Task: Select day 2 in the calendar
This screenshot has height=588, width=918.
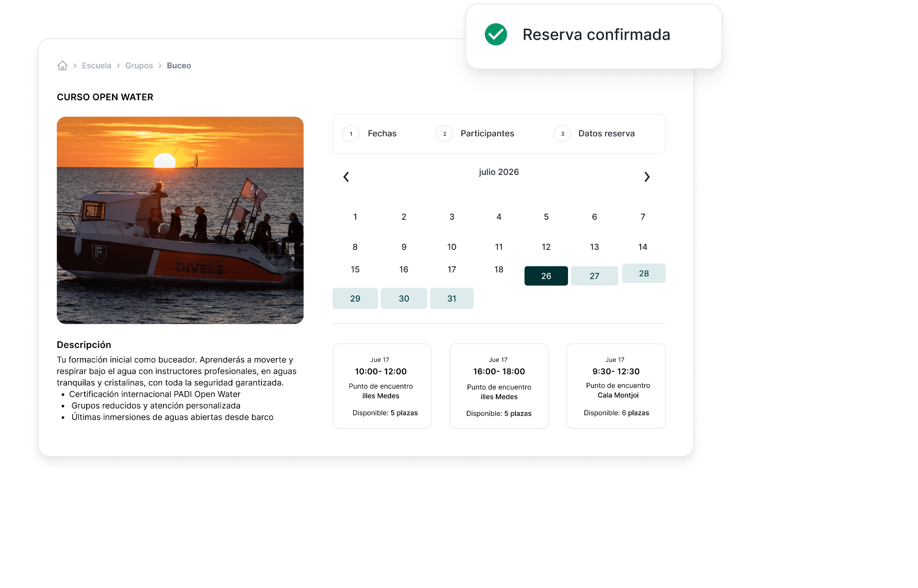Action: [404, 217]
